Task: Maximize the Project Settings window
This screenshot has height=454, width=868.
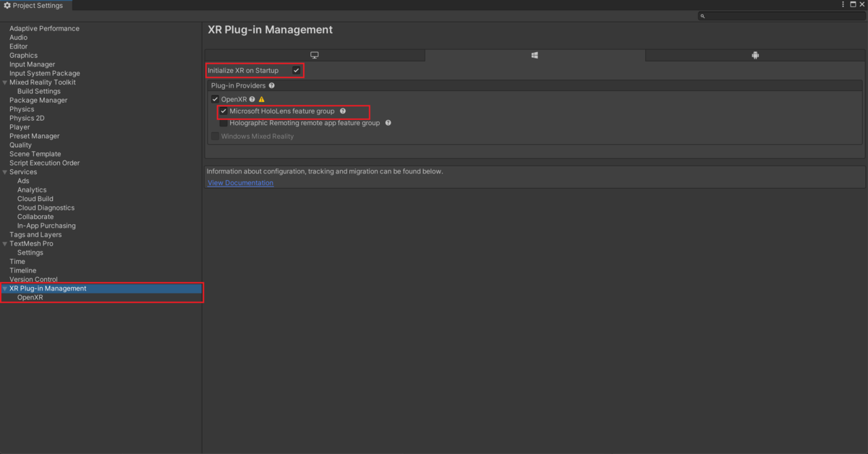Action: tap(853, 4)
